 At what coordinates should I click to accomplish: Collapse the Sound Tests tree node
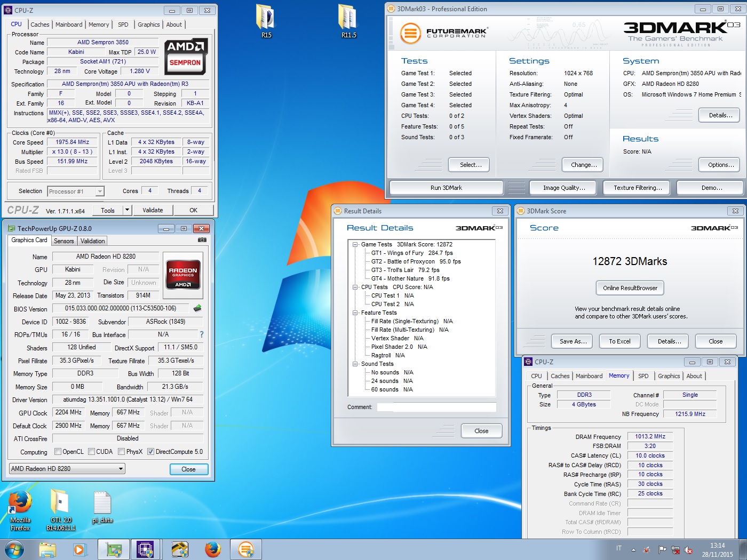pos(355,364)
